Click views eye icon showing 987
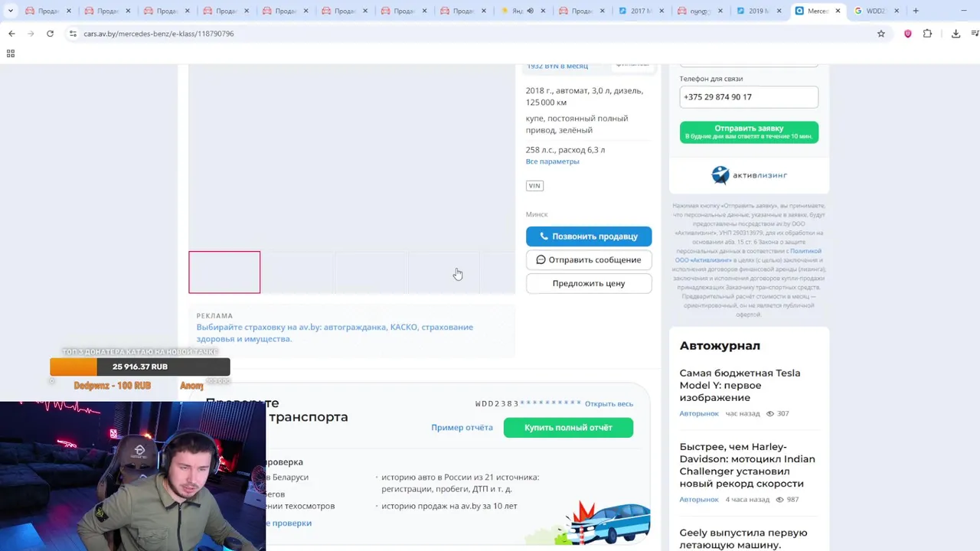The width and height of the screenshot is (980, 551). click(779, 500)
